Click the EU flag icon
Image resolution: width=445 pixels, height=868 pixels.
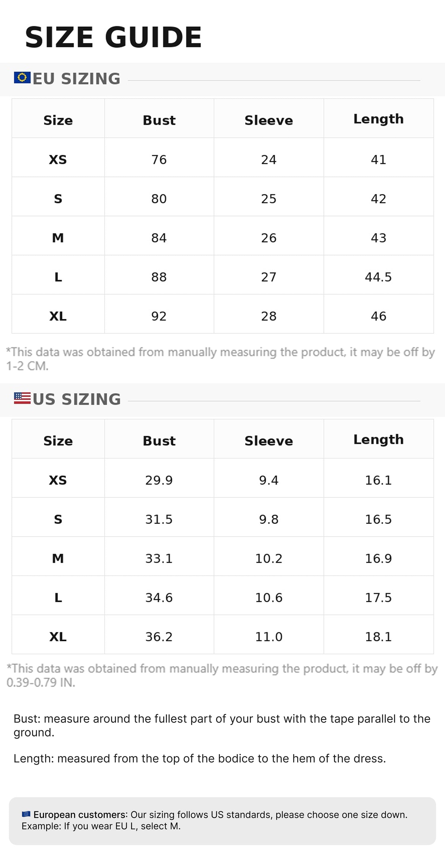22,77
